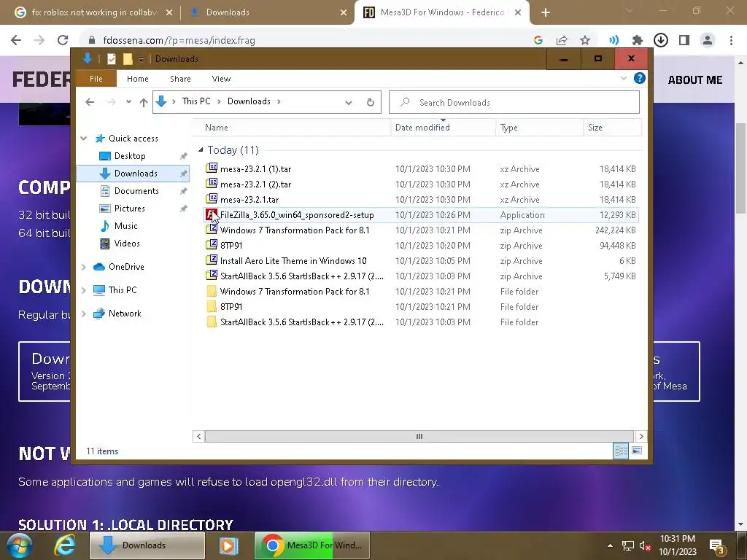
Task: Select Pictures in navigation pane
Action: [129, 209]
